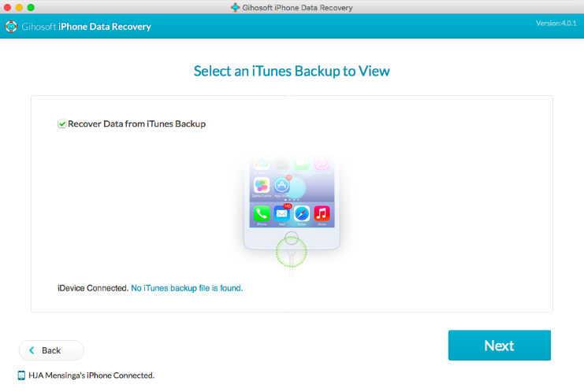
Task: Click the Phone app icon in illustration
Action: [x=262, y=214]
